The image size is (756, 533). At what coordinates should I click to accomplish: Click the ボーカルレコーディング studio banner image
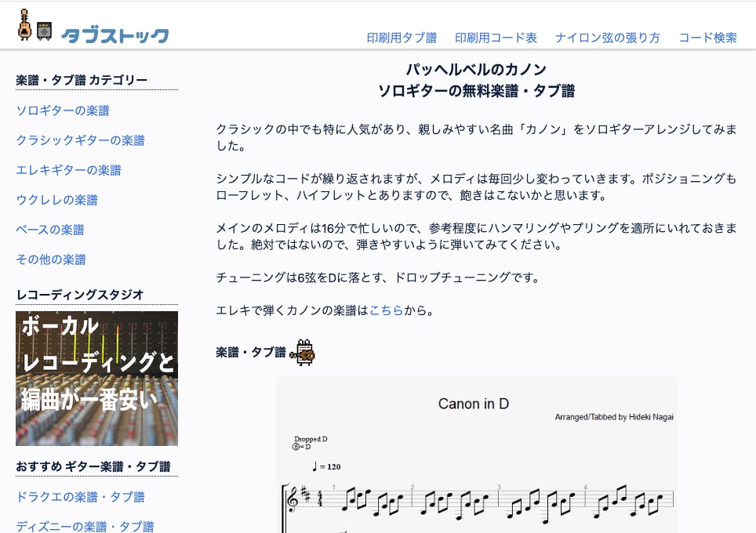click(97, 379)
